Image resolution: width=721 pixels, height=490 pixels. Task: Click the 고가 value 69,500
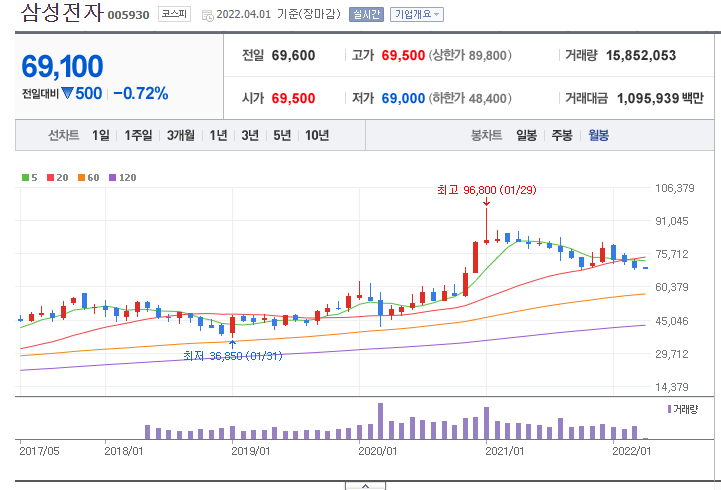pos(403,56)
